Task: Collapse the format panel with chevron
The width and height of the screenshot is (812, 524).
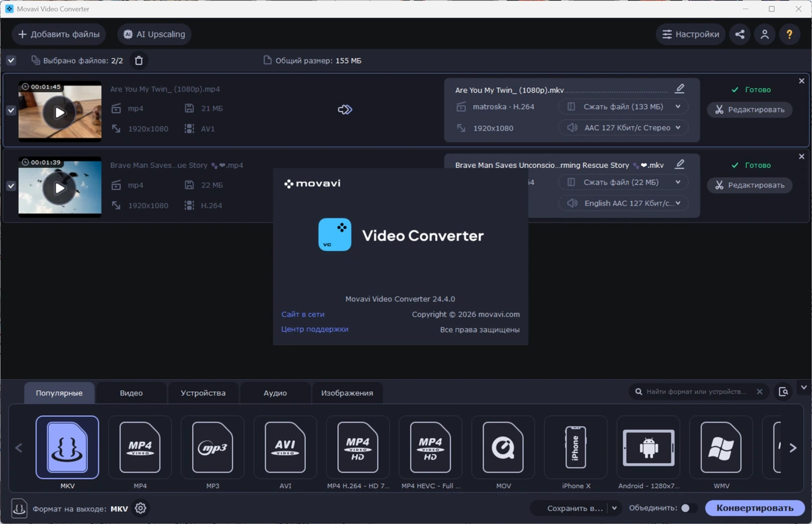Action: coord(804,388)
